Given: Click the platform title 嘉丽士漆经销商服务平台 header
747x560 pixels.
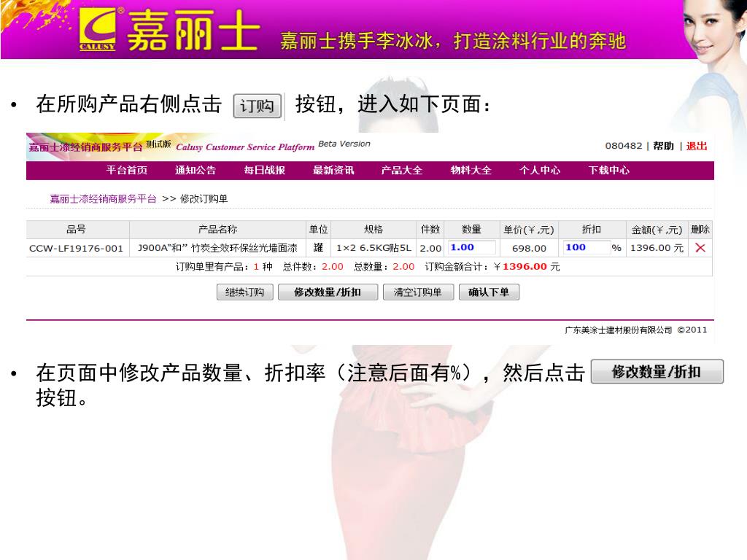Looking at the screenshot, I should 86,147.
